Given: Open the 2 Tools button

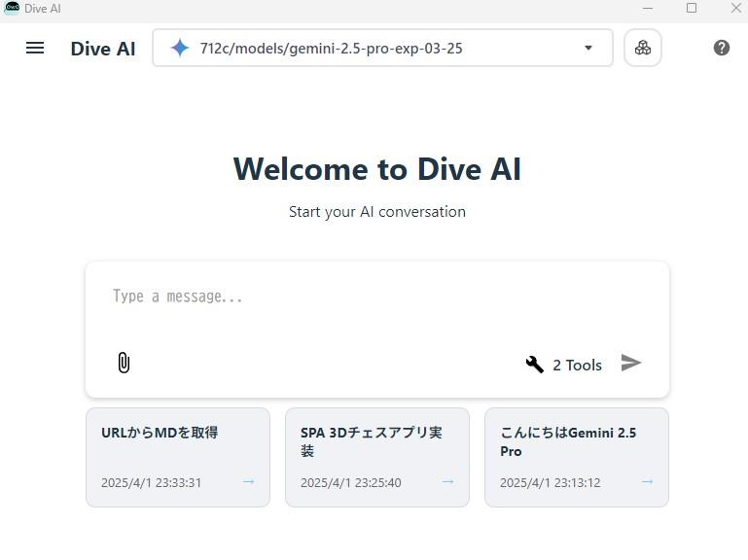Looking at the screenshot, I should pyautogui.click(x=563, y=365).
